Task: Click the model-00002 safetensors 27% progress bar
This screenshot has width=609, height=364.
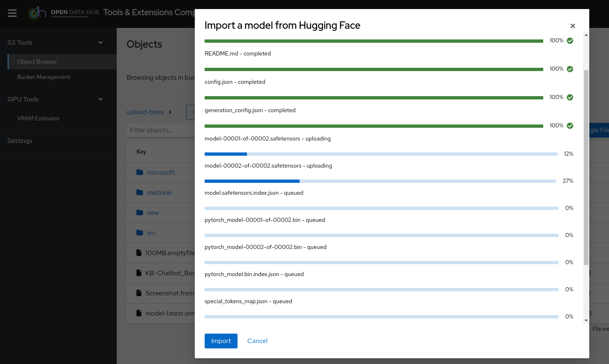Action: [x=381, y=181]
